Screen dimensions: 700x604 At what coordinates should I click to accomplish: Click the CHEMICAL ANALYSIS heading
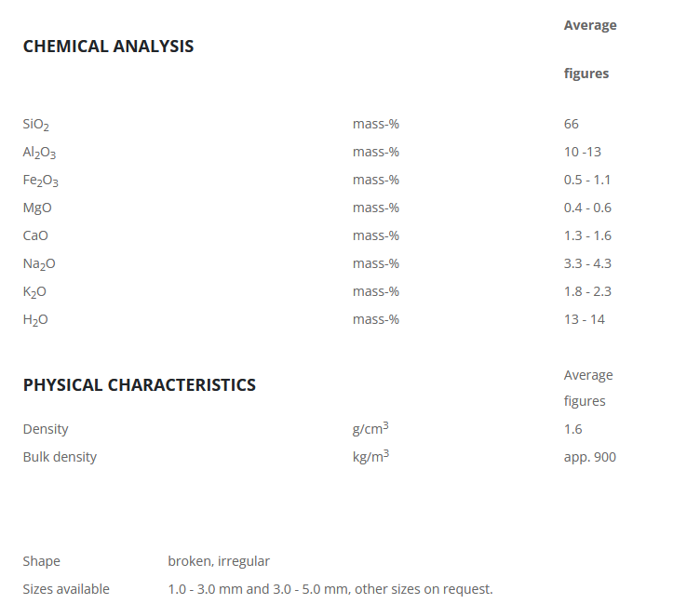(108, 47)
